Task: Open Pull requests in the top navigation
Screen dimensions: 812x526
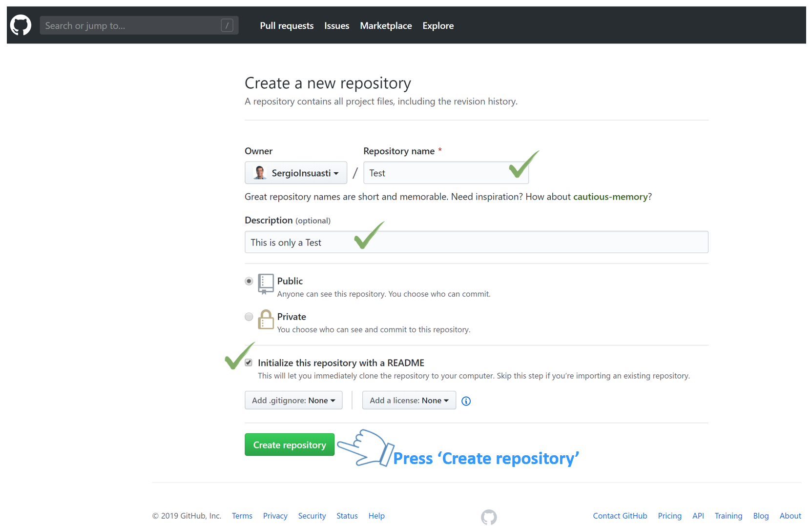Action: click(x=287, y=26)
